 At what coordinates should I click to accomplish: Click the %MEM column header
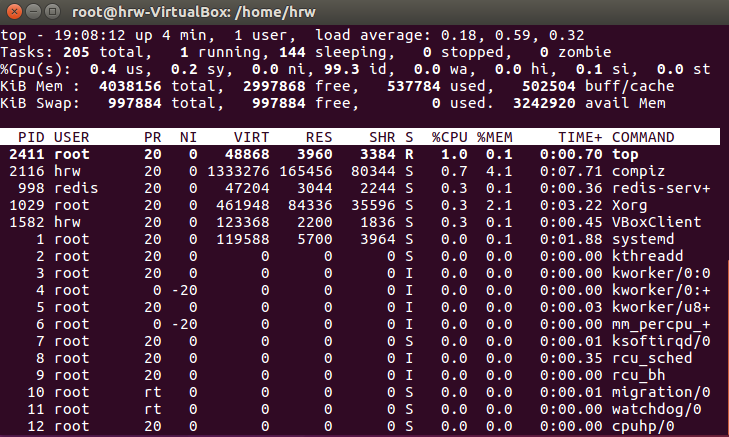click(495, 137)
